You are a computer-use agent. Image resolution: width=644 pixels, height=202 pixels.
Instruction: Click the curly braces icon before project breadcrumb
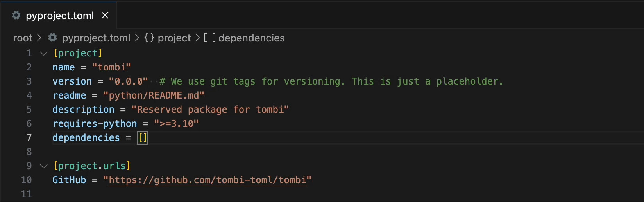(x=149, y=38)
